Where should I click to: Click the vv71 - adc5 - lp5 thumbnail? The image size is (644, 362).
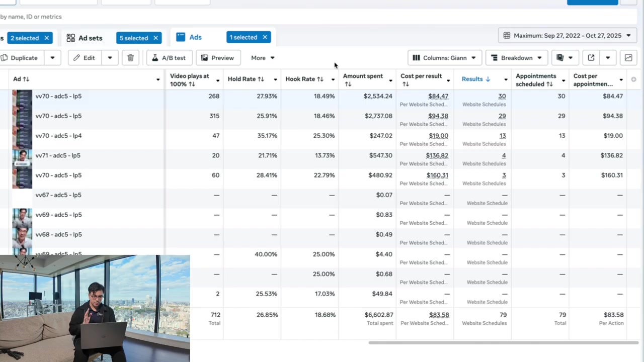(22, 157)
